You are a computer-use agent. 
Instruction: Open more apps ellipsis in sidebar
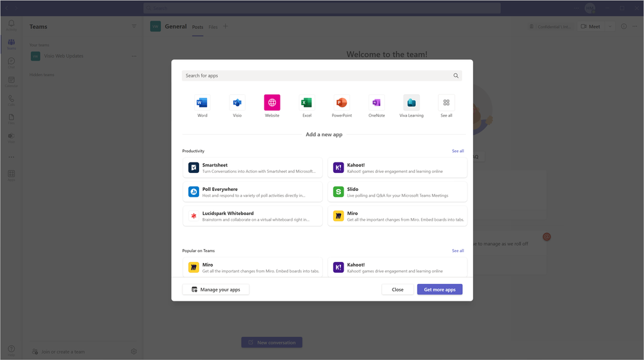coord(11,157)
